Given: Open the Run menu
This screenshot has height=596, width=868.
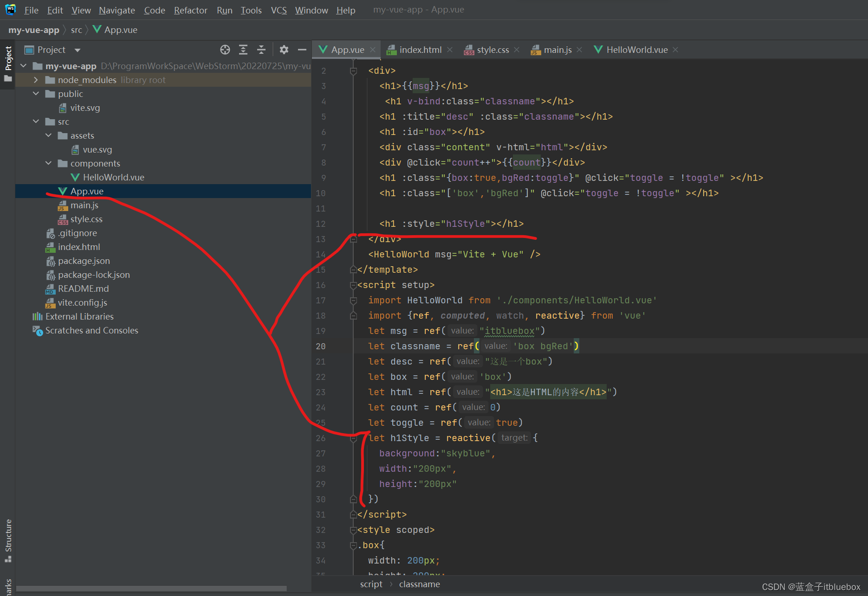Looking at the screenshot, I should pos(225,10).
